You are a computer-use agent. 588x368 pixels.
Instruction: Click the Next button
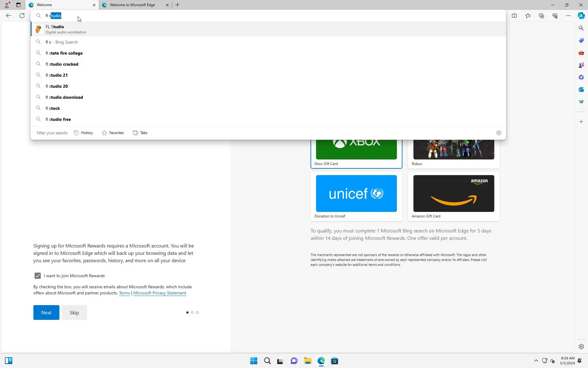(x=46, y=312)
